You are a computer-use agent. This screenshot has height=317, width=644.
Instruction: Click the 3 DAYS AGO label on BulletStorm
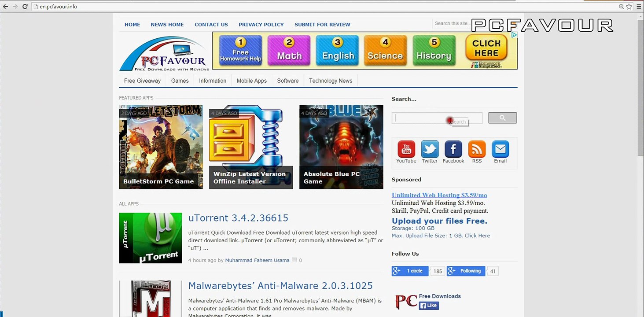point(134,113)
